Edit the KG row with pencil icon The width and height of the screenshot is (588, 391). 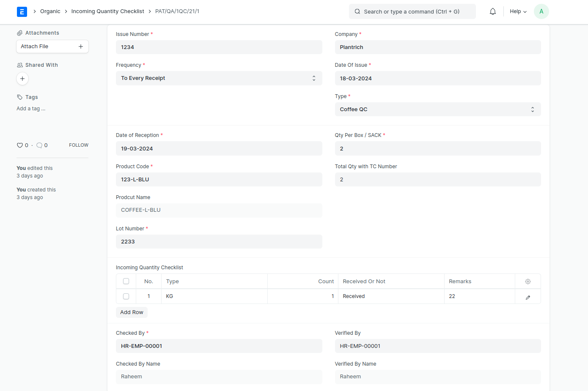528,297
